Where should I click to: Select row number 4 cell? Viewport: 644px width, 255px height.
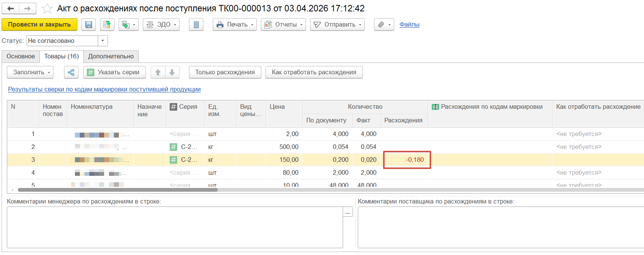(x=23, y=173)
